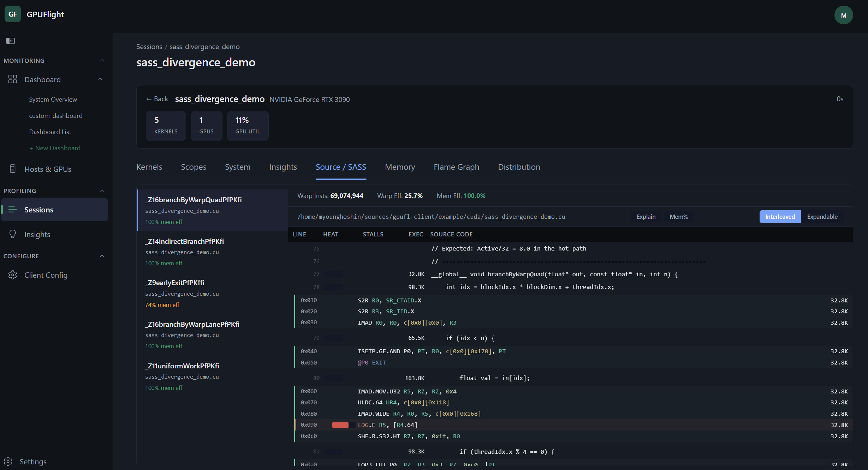The height and width of the screenshot is (470, 868).
Task: Collapse the CONFIGURE section
Action: 102,256
